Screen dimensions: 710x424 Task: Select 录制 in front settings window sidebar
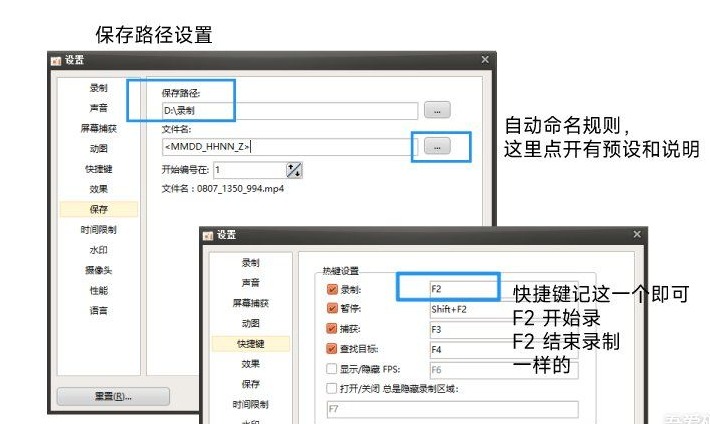pyautogui.click(x=250, y=263)
